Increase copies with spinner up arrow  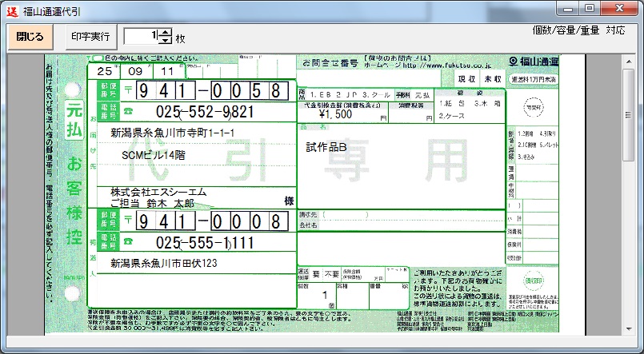(165, 33)
